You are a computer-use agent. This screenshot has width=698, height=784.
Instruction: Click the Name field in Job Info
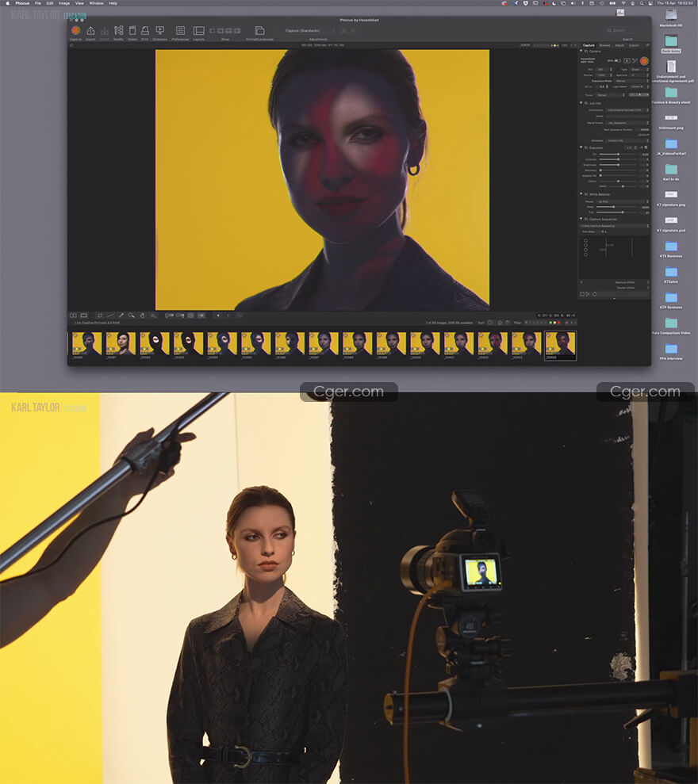(x=627, y=116)
